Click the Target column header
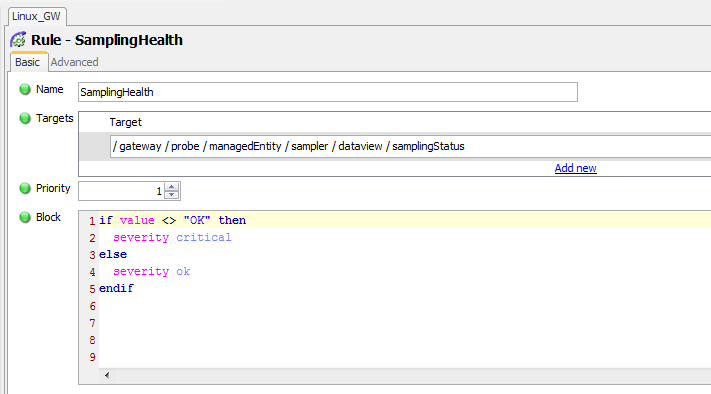711x394 pixels. tap(126, 122)
